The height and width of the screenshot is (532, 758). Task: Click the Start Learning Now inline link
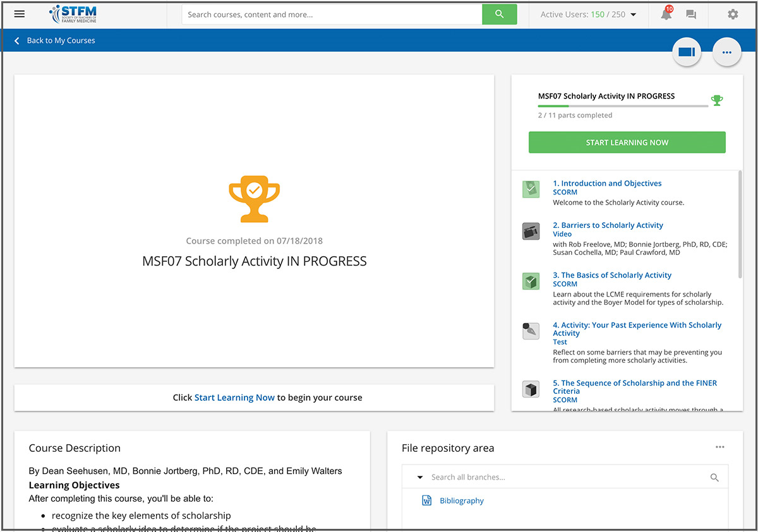point(234,398)
